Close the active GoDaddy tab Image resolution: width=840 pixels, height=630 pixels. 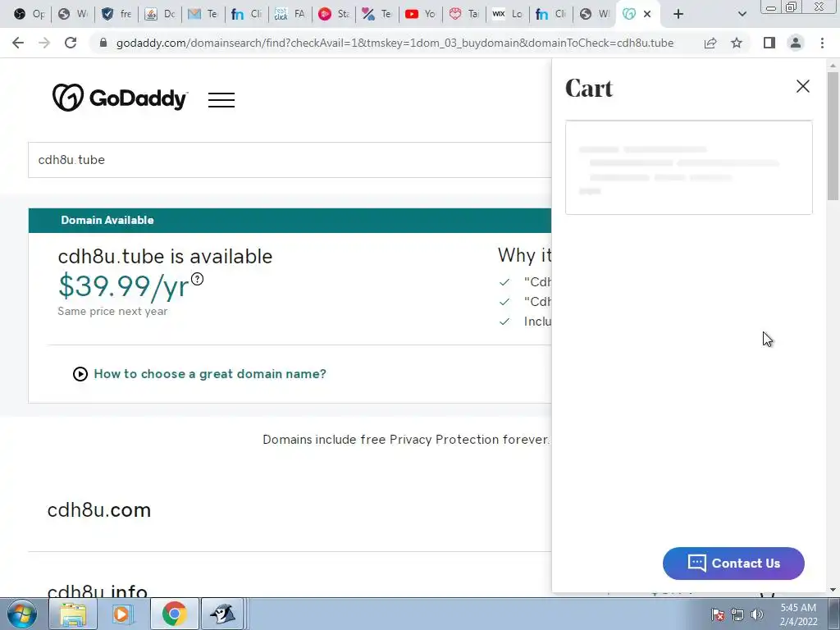647,14
